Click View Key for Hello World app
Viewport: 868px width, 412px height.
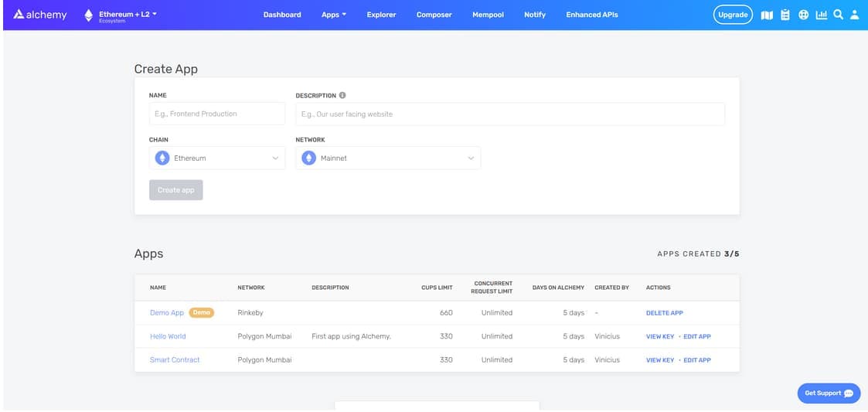pos(659,337)
